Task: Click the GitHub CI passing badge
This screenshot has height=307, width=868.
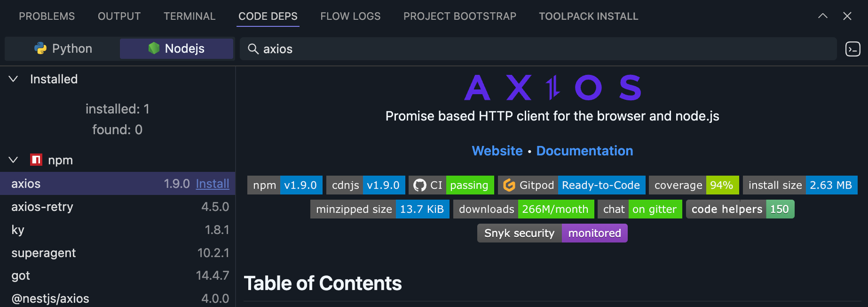Action: 451,185
